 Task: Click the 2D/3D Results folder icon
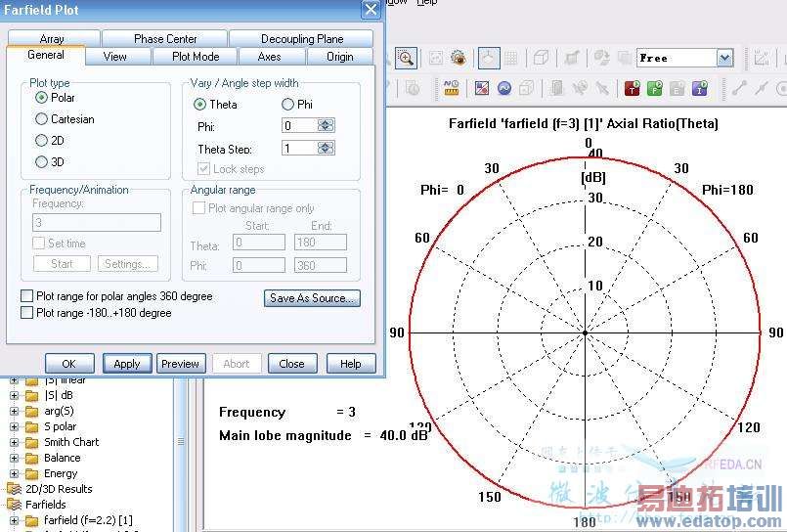(14, 489)
